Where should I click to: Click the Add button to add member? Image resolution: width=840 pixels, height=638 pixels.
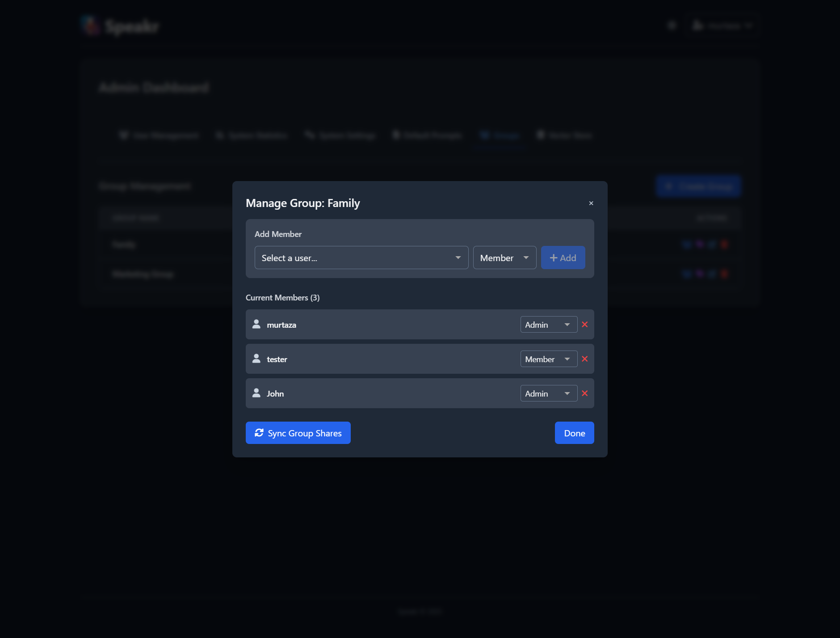coord(563,258)
